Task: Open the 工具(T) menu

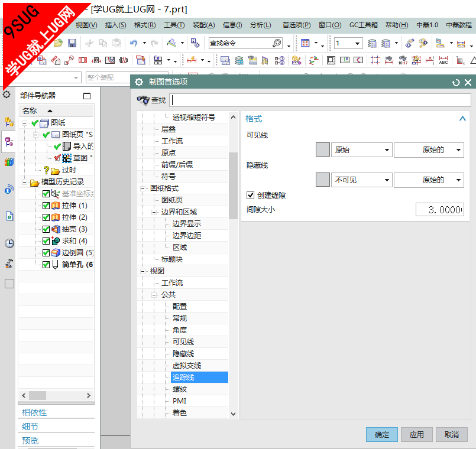Action: pyautogui.click(x=174, y=25)
